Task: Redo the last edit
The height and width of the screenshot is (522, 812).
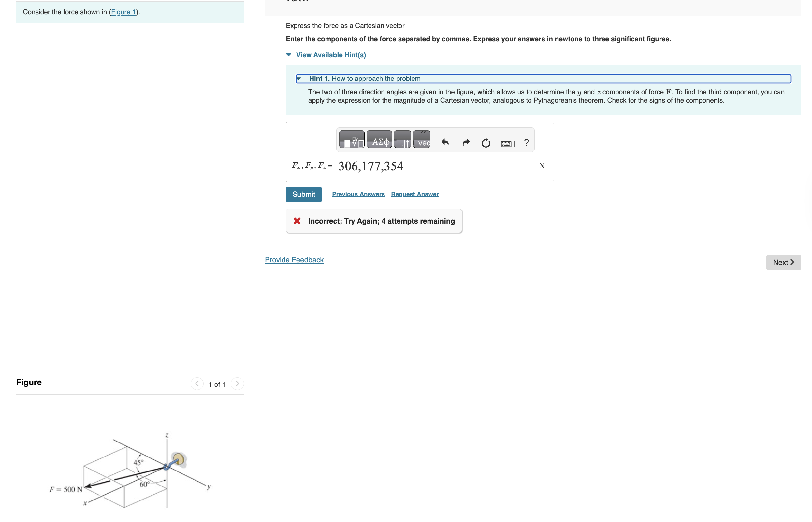Action: click(x=466, y=143)
